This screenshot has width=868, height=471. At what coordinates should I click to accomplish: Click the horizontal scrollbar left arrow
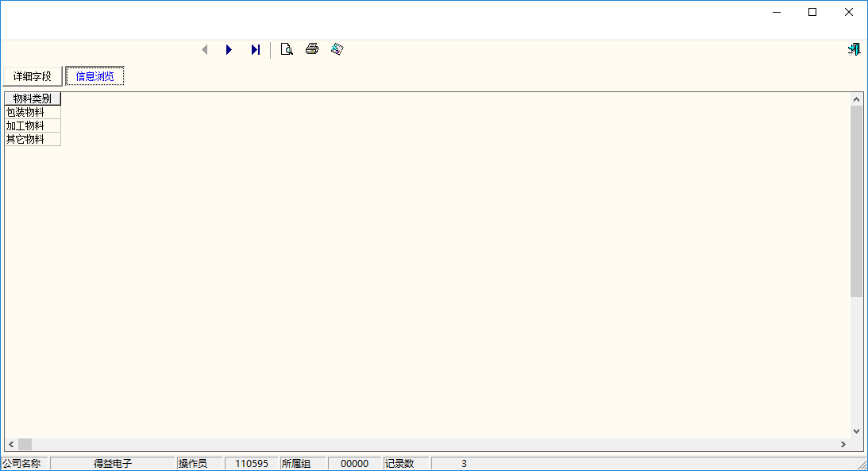point(11,445)
